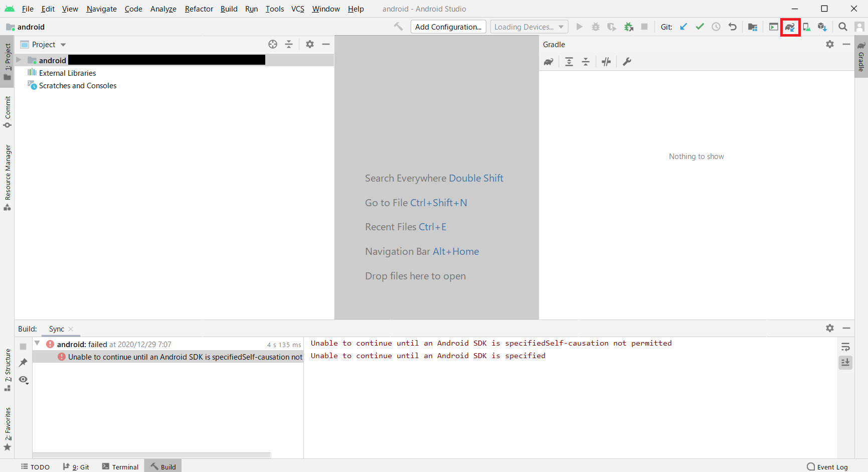
Task: Open the Navigate menu
Action: click(101, 9)
